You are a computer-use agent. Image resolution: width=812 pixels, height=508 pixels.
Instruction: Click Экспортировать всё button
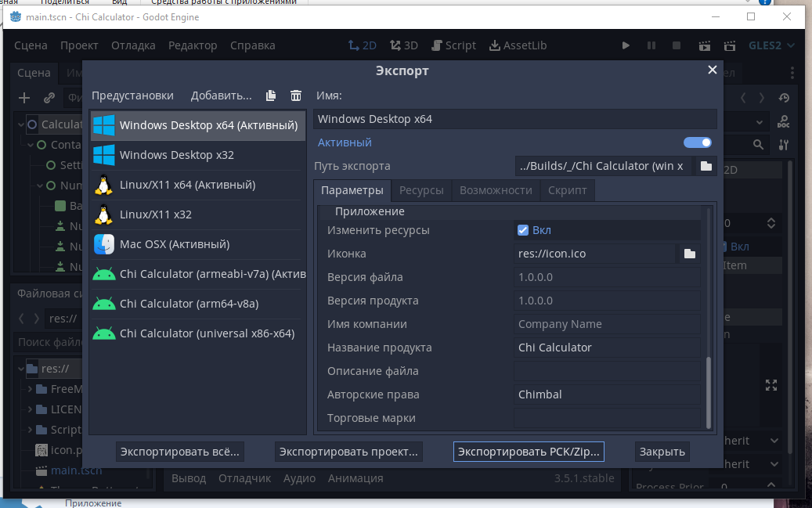point(179,452)
